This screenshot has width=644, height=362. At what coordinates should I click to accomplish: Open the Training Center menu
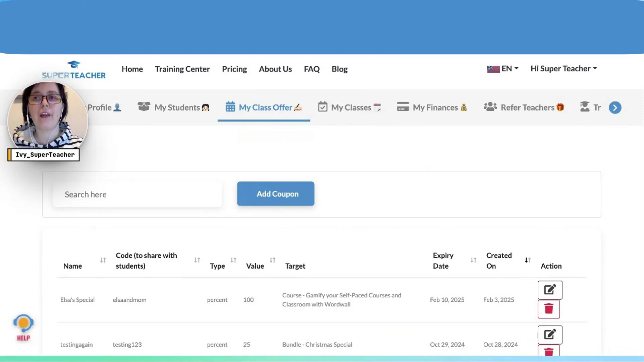point(182,69)
